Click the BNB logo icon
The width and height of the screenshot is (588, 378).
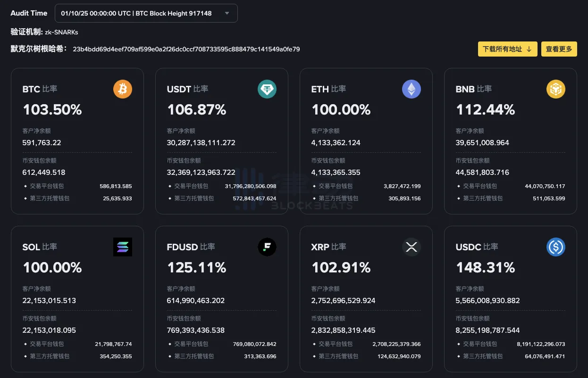[555, 89]
